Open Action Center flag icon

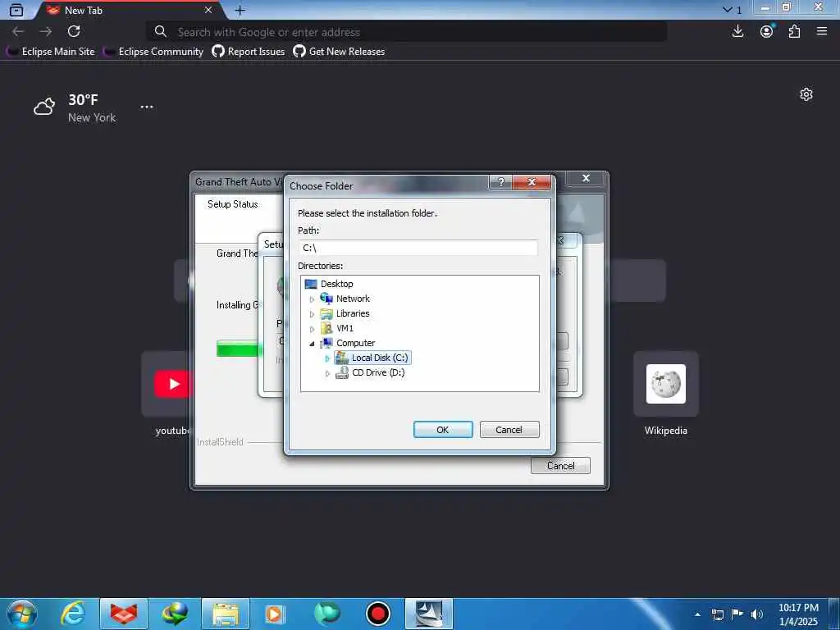pyautogui.click(x=737, y=614)
